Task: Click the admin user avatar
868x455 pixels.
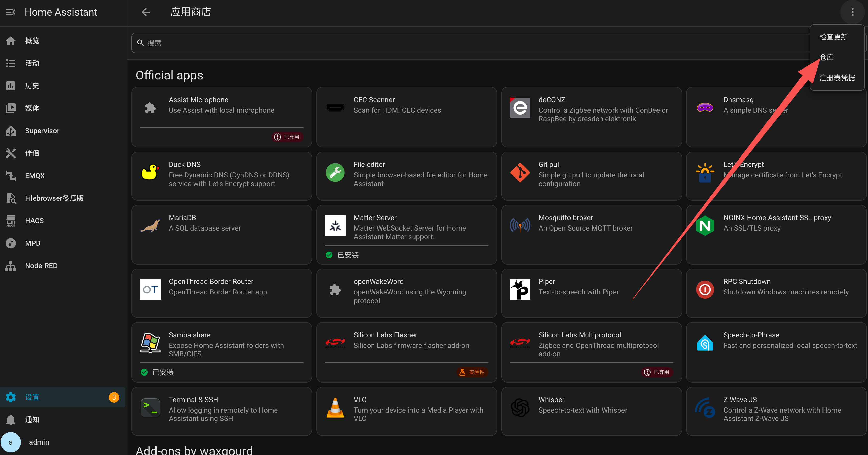Action: [x=11, y=442]
